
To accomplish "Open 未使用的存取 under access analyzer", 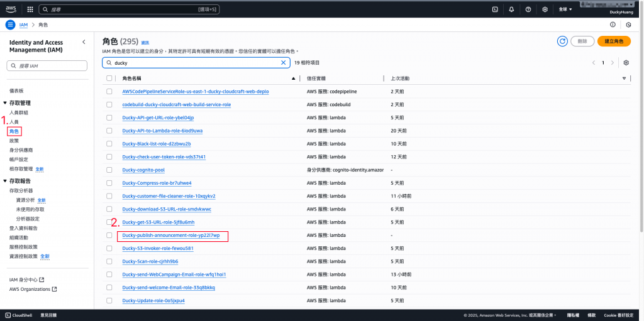I will click(30, 209).
